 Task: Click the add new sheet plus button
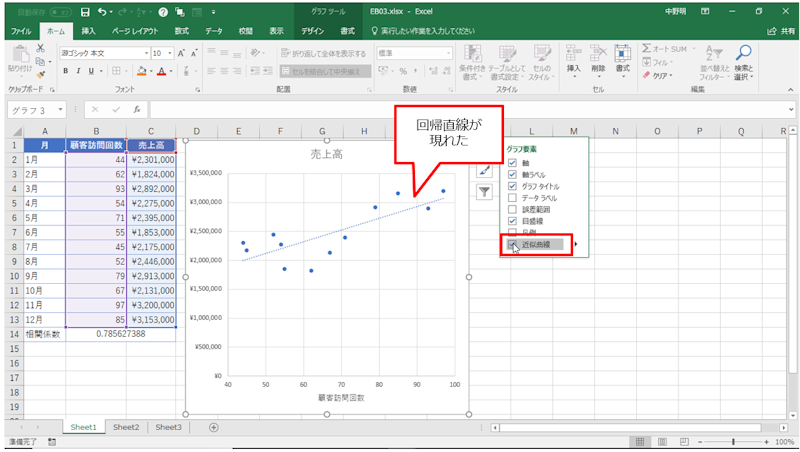pos(213,427)
